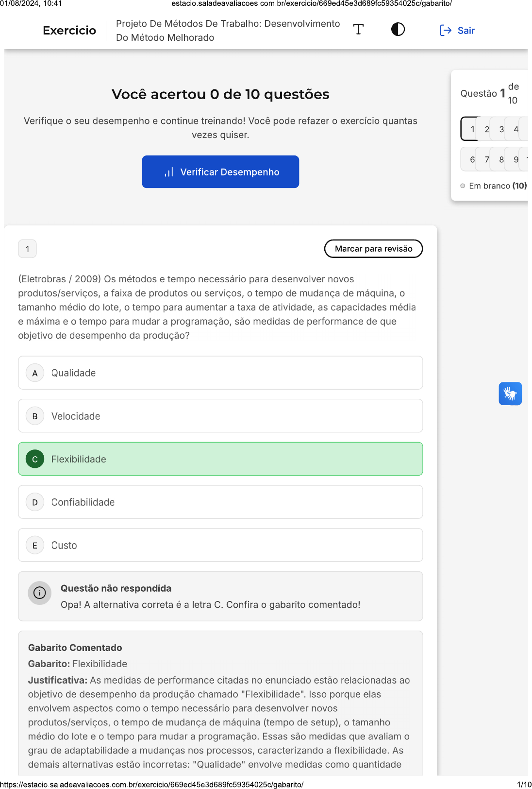
Task: Click the Sair exit arrow icon
Action: pos(445,31)
